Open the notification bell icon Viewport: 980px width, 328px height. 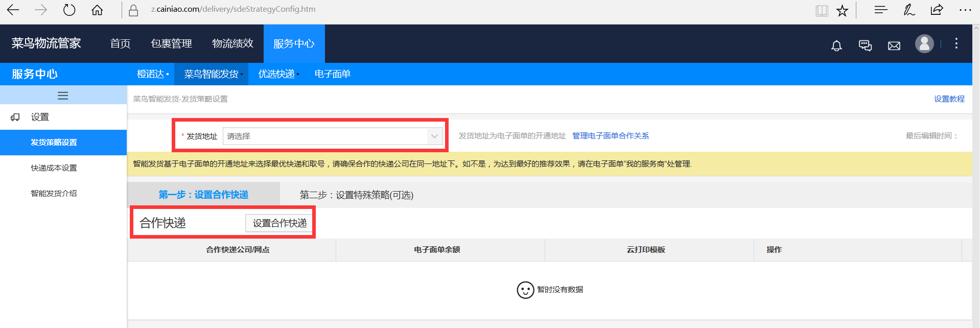pos(836,46)
